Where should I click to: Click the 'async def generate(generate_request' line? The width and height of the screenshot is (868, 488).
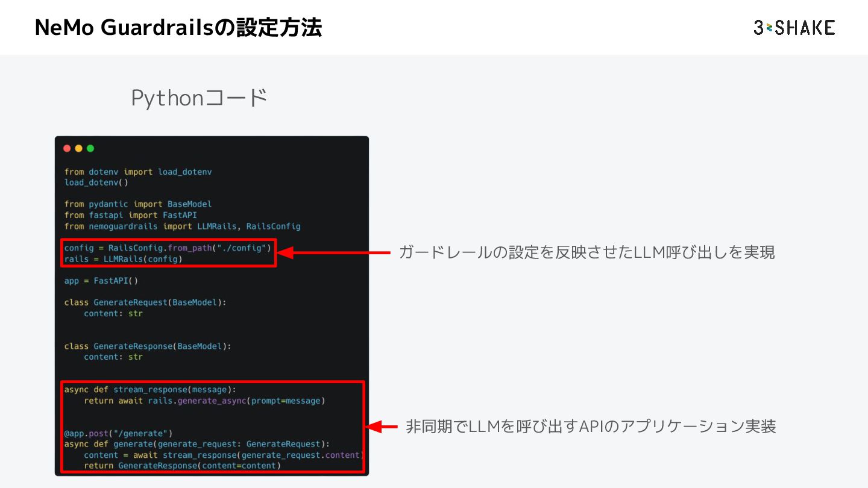197,444
